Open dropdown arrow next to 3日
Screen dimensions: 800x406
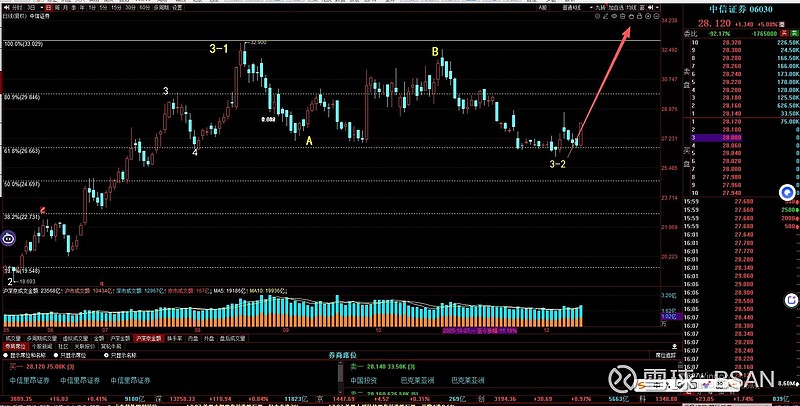[x=42, y=8]
